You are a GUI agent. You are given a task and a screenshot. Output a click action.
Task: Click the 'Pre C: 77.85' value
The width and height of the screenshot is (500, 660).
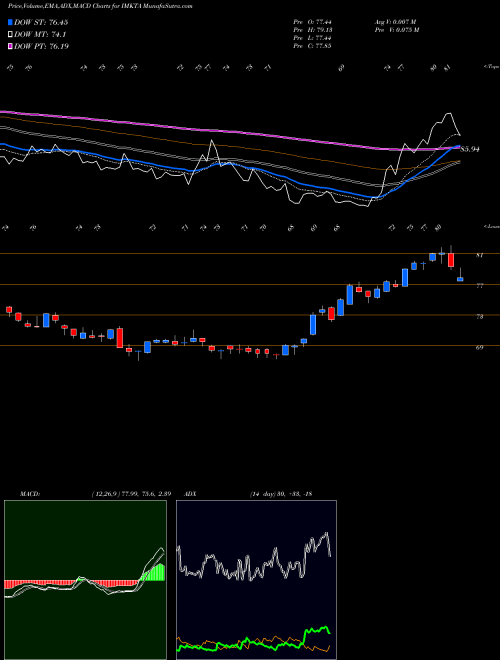click(312, 46)
